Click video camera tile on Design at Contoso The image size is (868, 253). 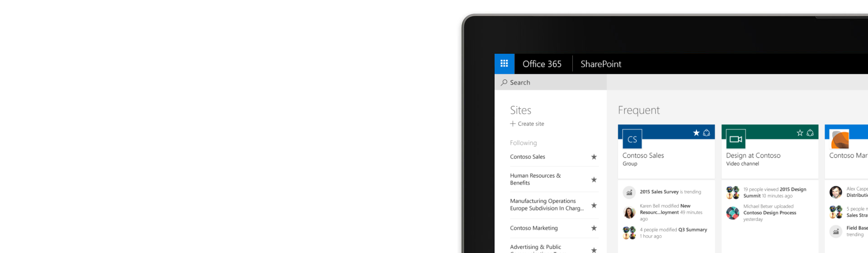point(736,139)
